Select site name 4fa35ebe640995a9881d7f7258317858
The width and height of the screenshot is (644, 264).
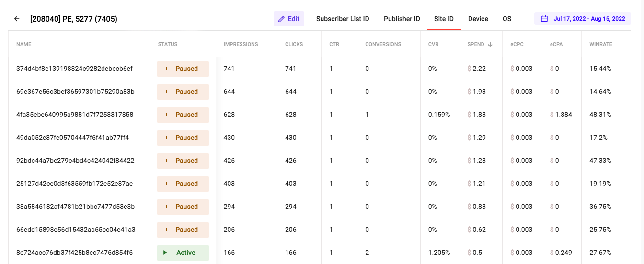click(75, 115)
